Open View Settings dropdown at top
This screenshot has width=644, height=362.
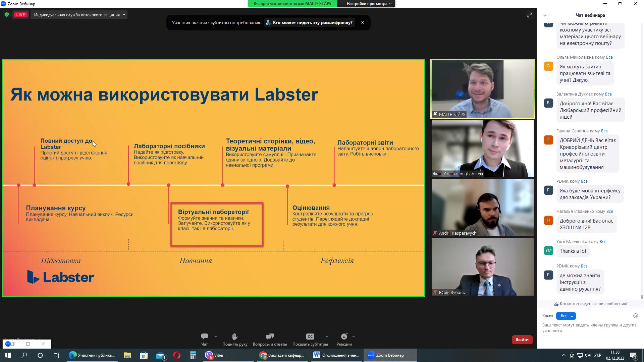(369, 4)
